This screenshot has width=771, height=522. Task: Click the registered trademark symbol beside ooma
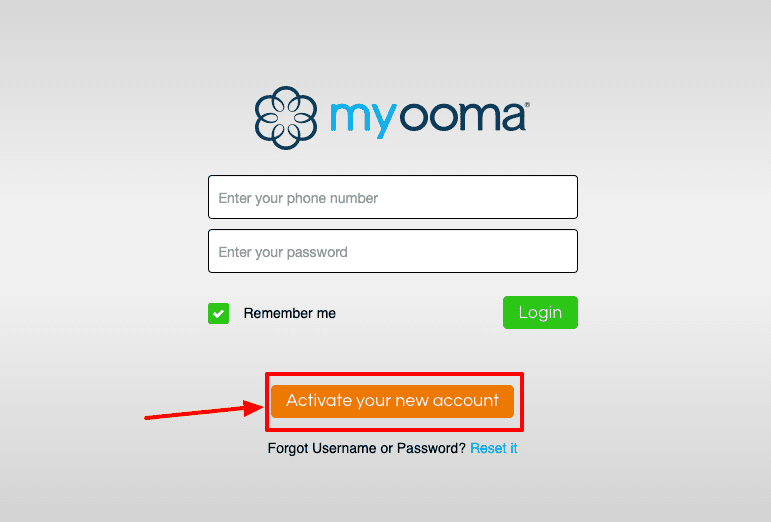coord(527,105)
